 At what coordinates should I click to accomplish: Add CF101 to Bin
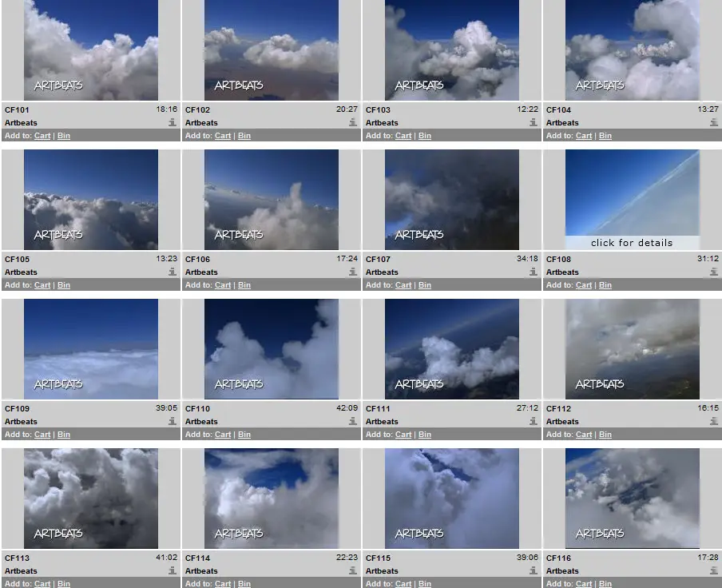tap(64, 135)
